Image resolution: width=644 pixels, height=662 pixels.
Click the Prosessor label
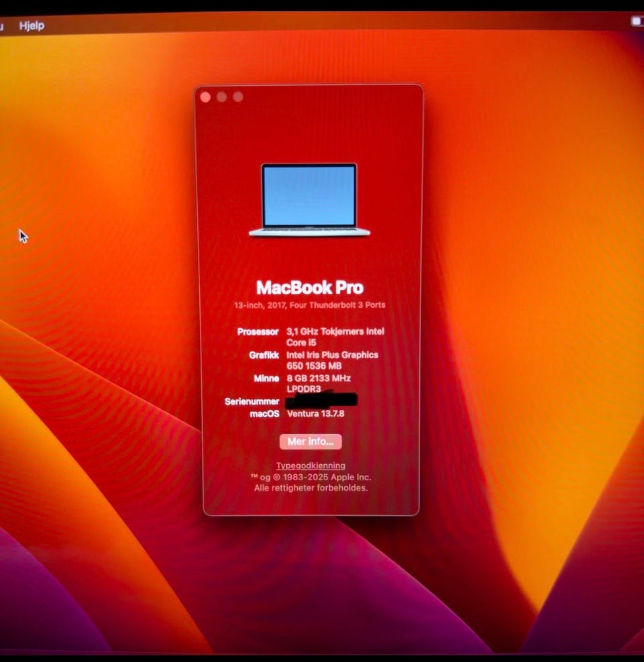[x=258, y=332]
